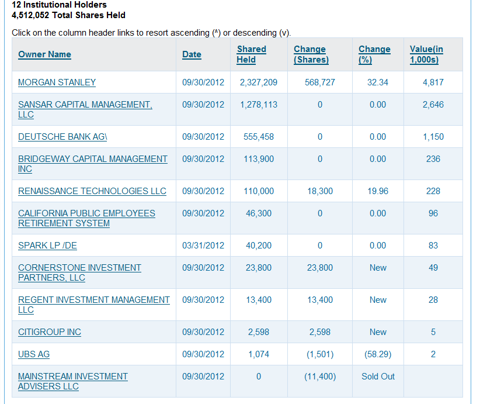Select "4,512,052 Total Shares Held" text
480x404 pixels.
point(68,15)
